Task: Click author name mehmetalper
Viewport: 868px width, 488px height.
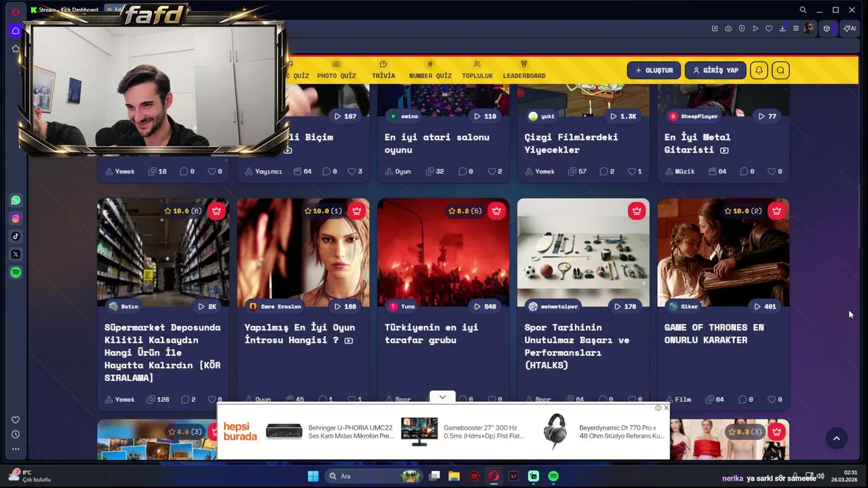Action: [x=559, y=306]
